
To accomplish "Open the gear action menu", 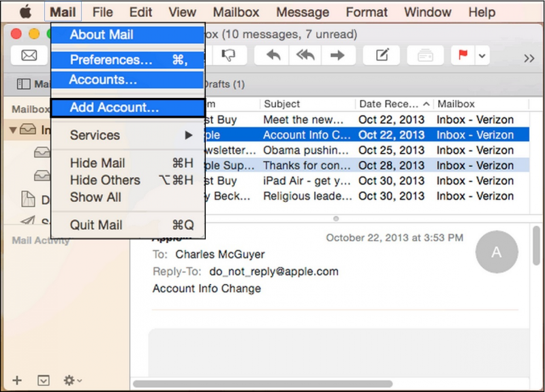I will click(x=73, y=380).
